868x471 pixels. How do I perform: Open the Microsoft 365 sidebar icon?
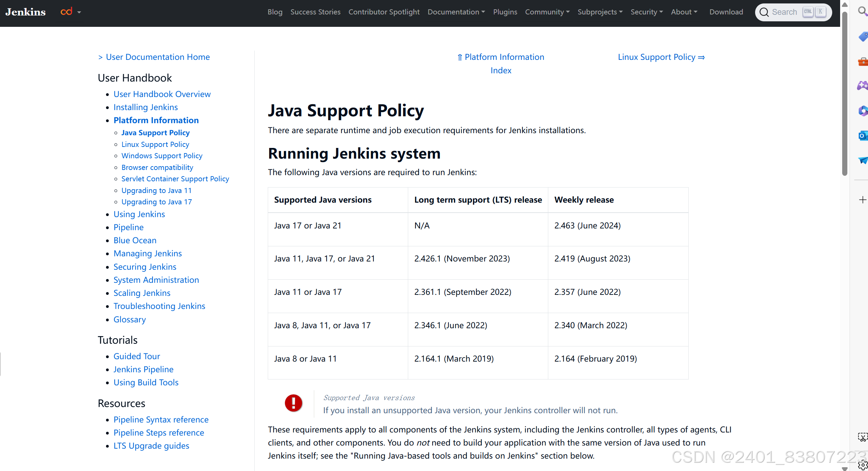coord(863,111)
